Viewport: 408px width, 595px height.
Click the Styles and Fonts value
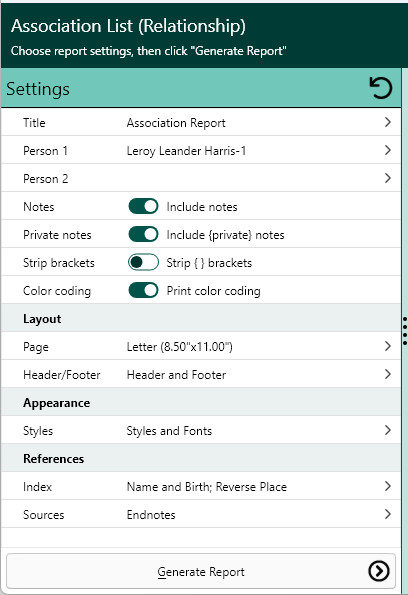(x=169, y=431)
